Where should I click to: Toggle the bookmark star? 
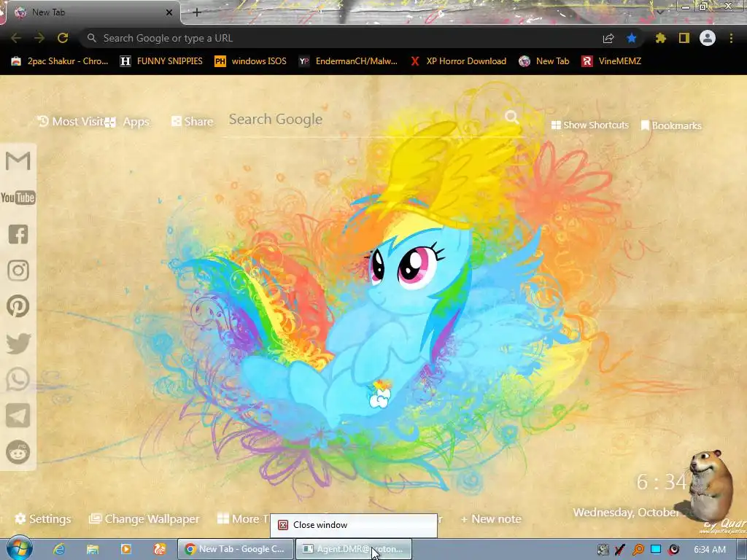[x=632, y=38]
